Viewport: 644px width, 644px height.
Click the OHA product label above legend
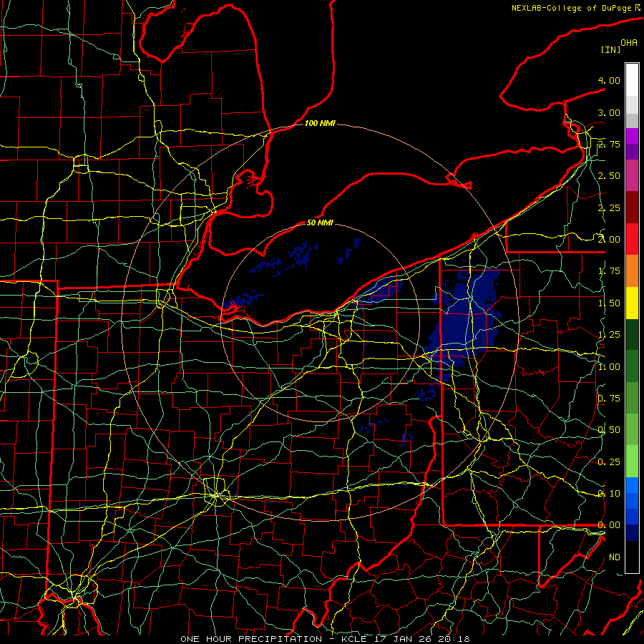(x=629, y=43)
